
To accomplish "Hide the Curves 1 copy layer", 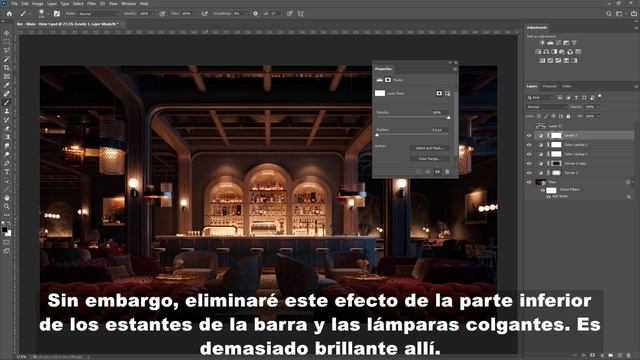I will [529, 163].
